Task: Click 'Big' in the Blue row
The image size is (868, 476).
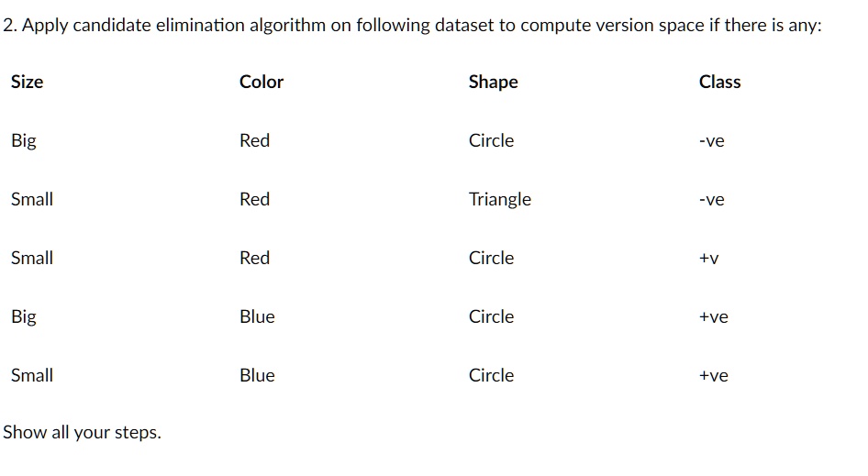Action: coord(24,317)
